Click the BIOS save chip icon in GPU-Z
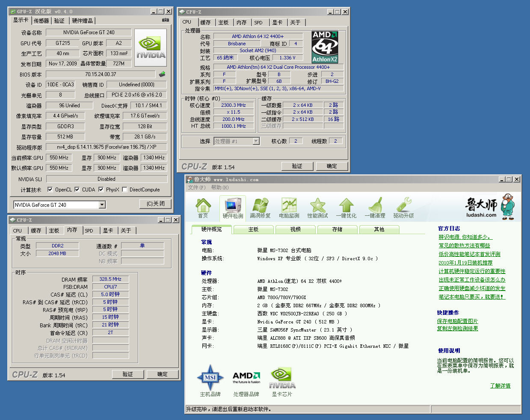The width and height of the screenshot is (530, 420). coord(162,74)
